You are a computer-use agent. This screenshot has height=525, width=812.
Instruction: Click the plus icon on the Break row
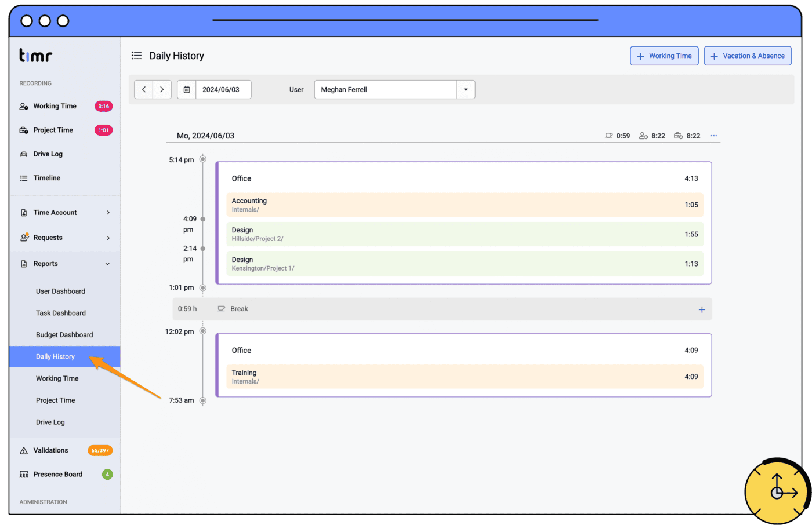click(x=701, y=309)
